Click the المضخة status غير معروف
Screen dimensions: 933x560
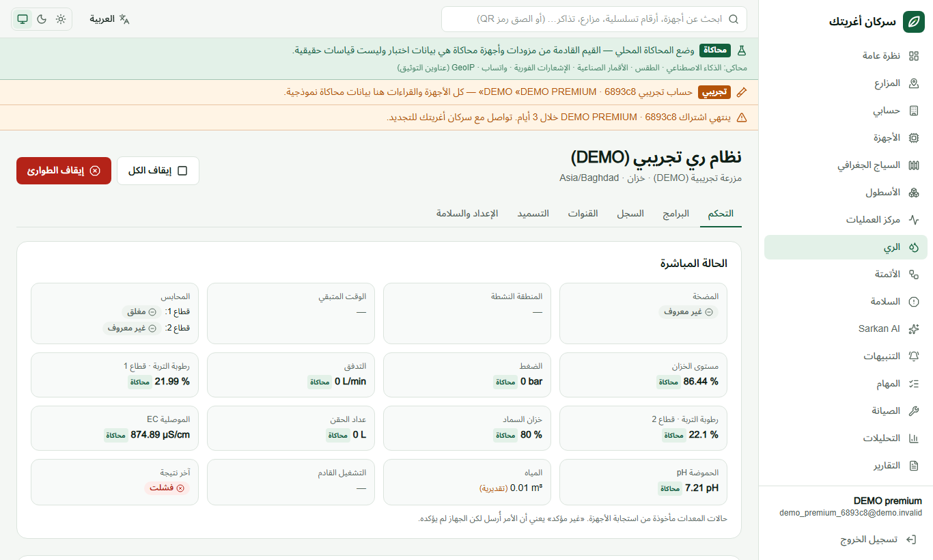pos(688,312)
